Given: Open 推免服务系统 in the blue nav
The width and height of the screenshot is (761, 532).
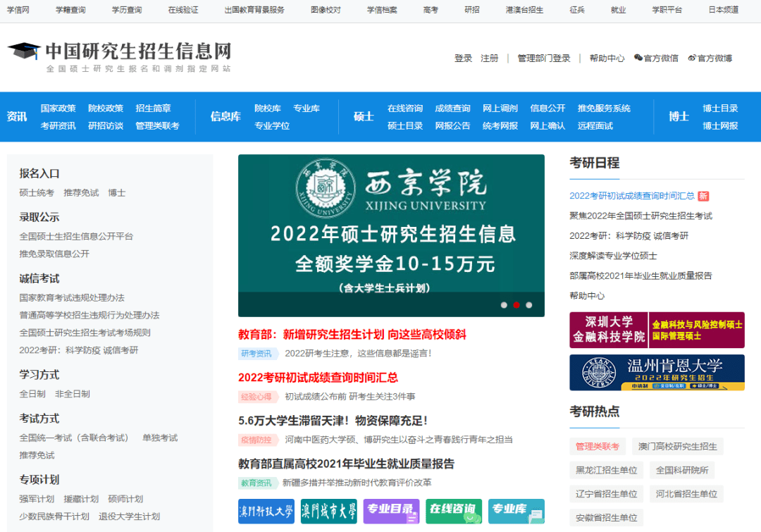Looking at the screenshot, I should point(605,109).
